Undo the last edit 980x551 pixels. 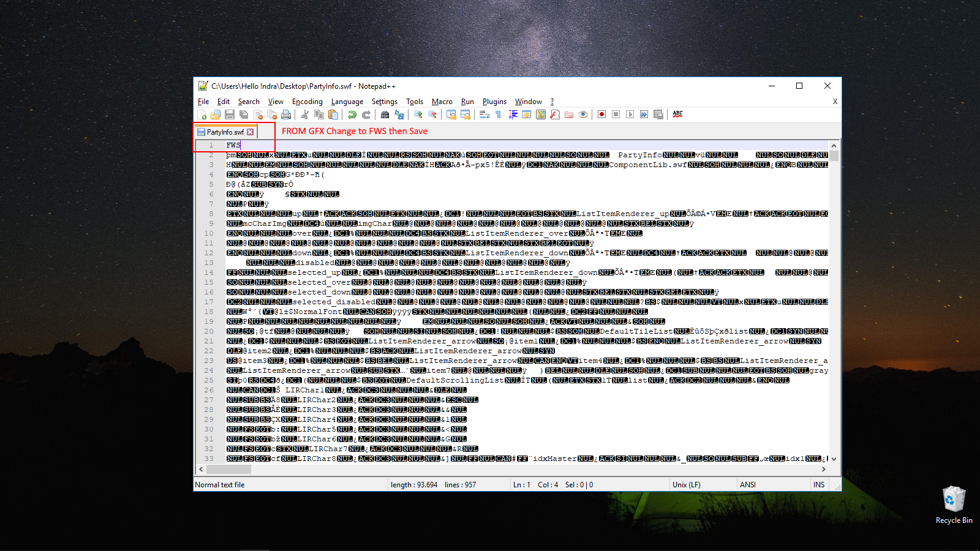coord(352,114)
